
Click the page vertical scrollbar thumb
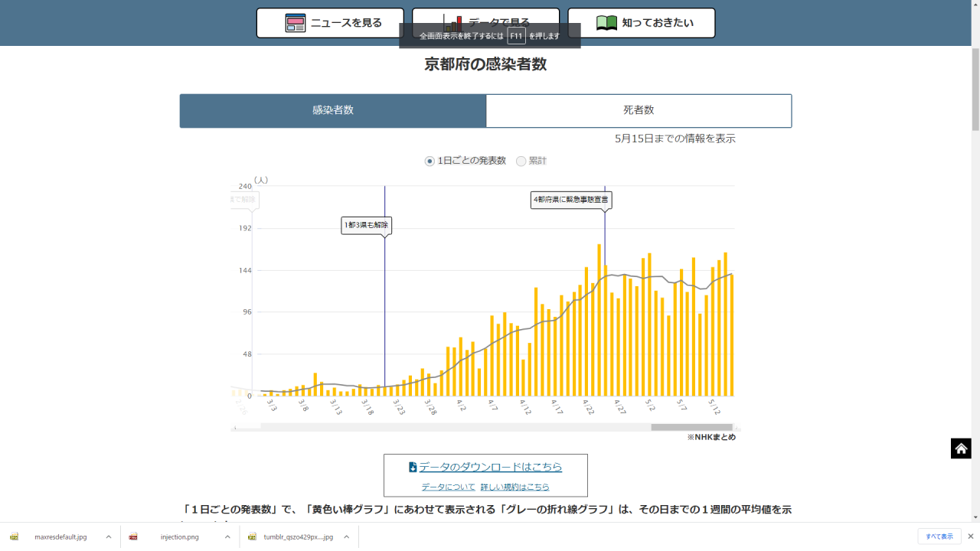click(975, 88)
